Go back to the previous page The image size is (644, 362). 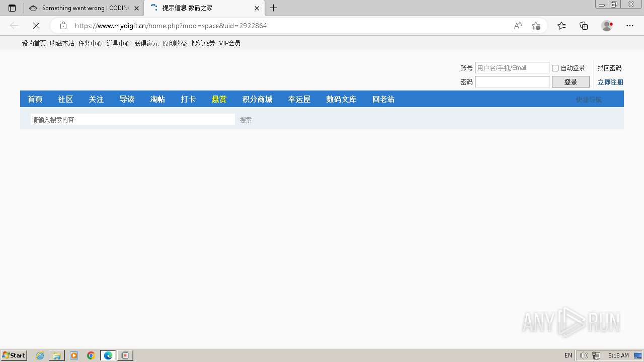tap(14, 26)
